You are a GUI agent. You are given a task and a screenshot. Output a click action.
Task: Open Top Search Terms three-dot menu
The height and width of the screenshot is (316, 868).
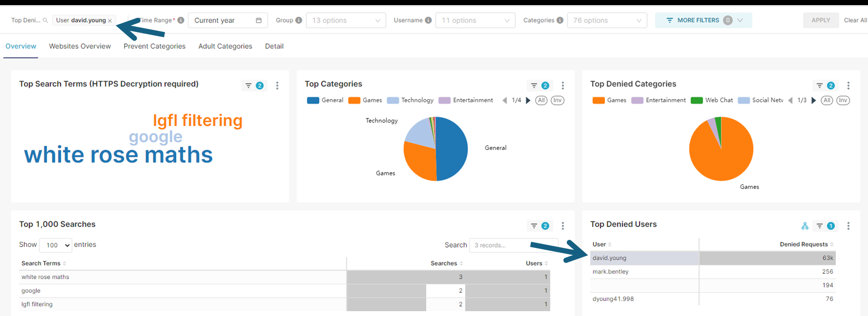point(277,86)
